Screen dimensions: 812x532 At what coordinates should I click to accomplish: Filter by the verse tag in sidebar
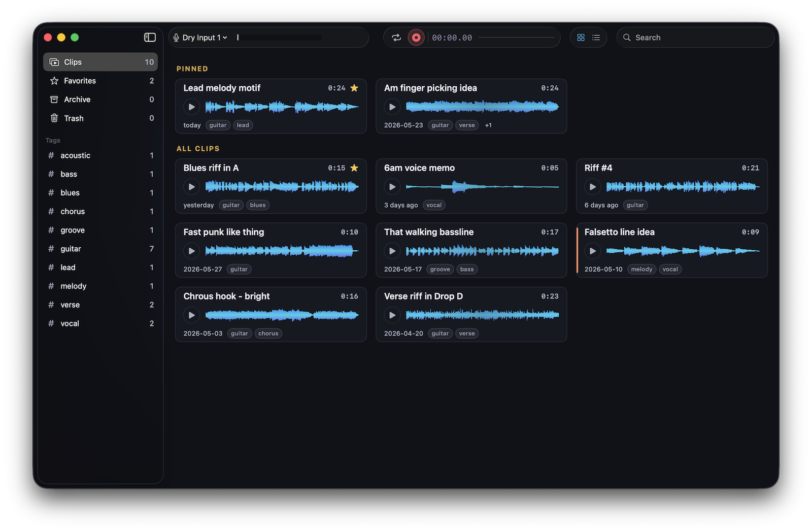[x=100, y=305]
